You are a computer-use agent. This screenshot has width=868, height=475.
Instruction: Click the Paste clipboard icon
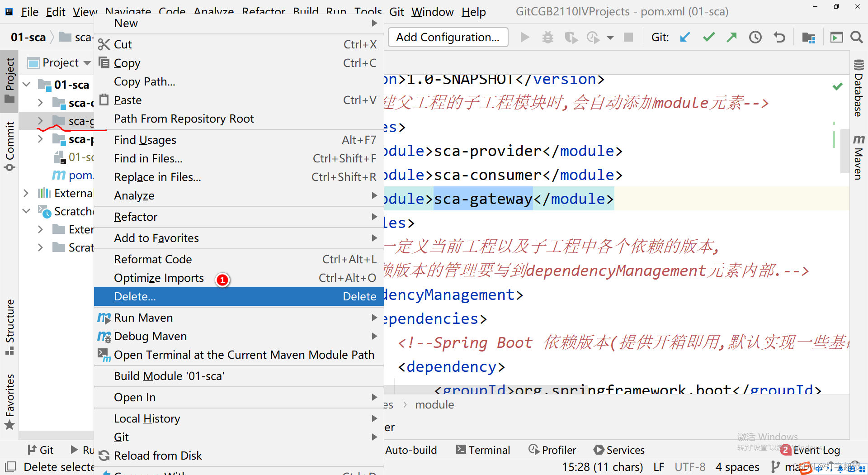point(104,100)
